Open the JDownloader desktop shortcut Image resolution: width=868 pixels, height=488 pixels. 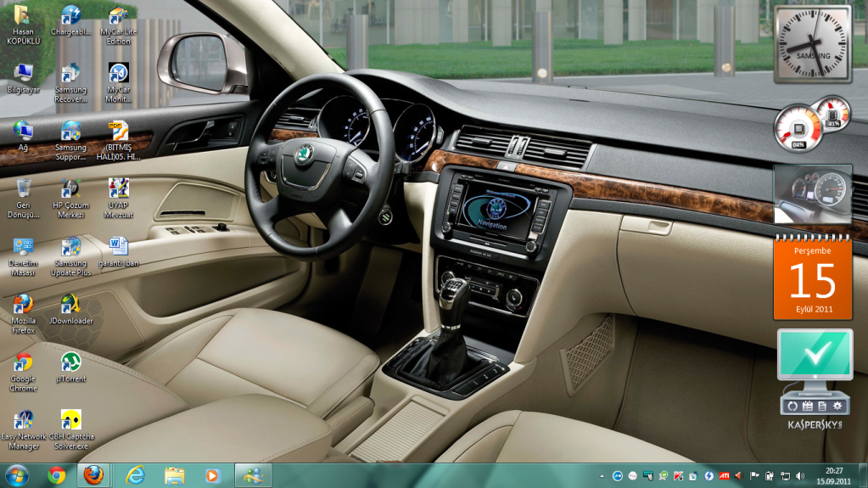(71, 306)
